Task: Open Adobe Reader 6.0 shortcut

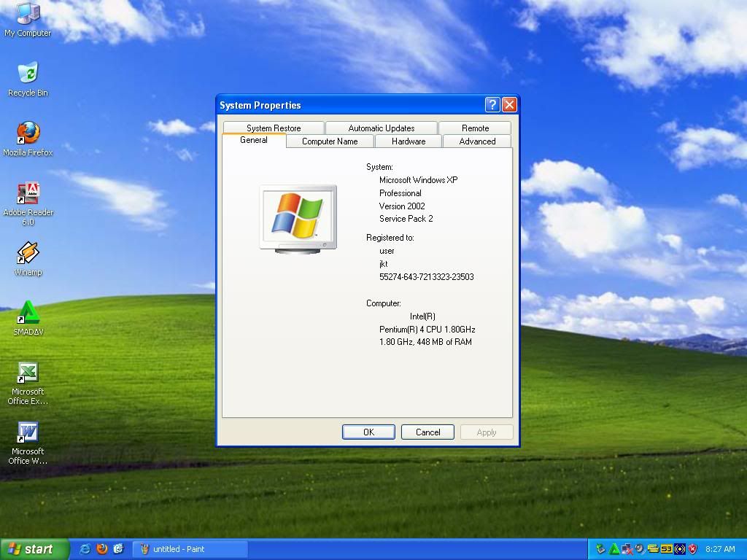Action: click(28, 204)
